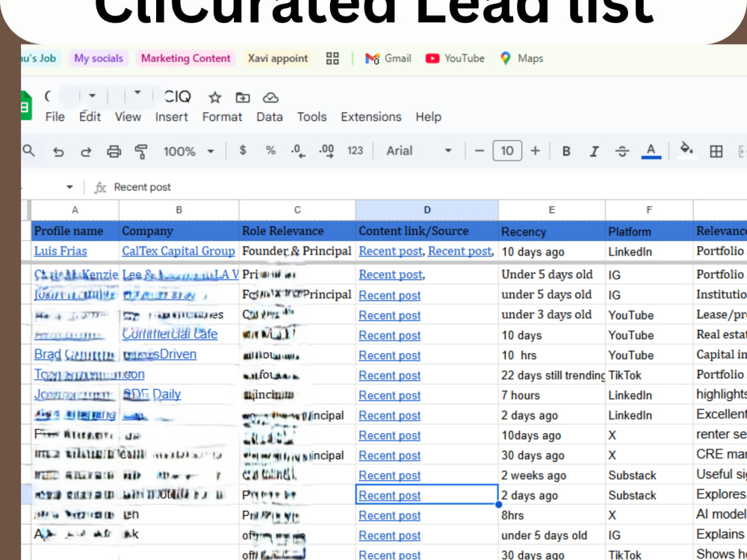The width and height of the screenshot is (747, 560).
Task: Open the CalTex Capital Group link
Action: click(x=179, y=251)
